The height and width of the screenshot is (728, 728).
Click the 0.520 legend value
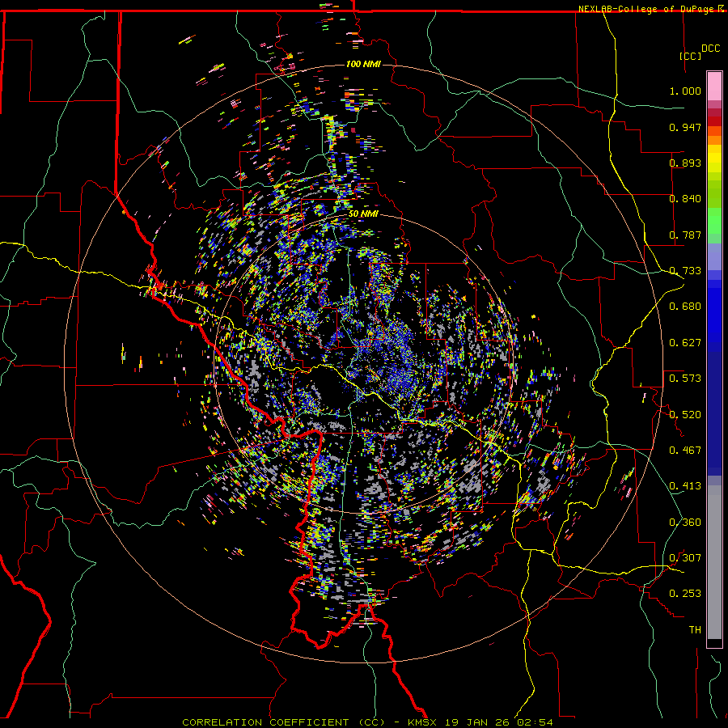[685, 415]
